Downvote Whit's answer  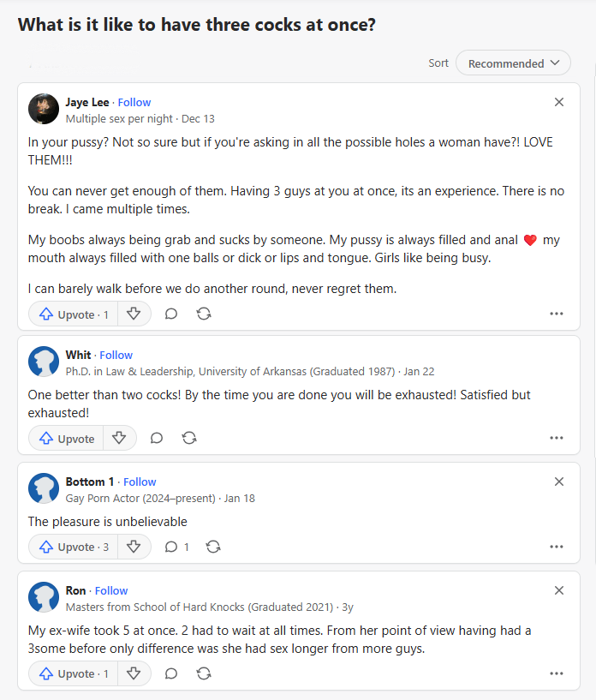pos(119,438)
